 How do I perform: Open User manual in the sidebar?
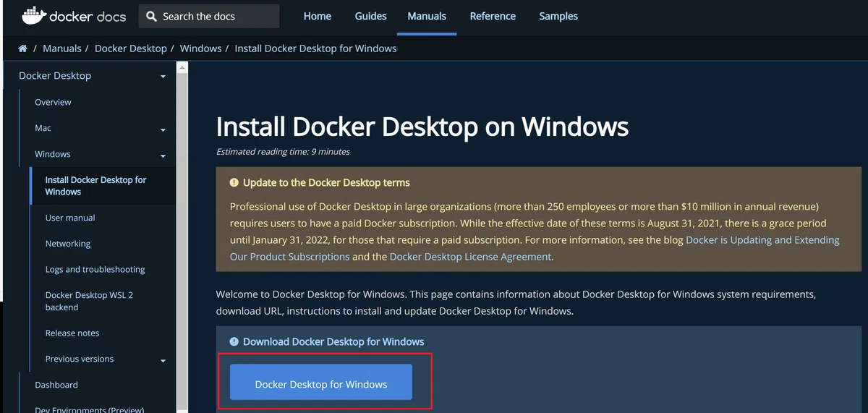(x=70, y=218)
